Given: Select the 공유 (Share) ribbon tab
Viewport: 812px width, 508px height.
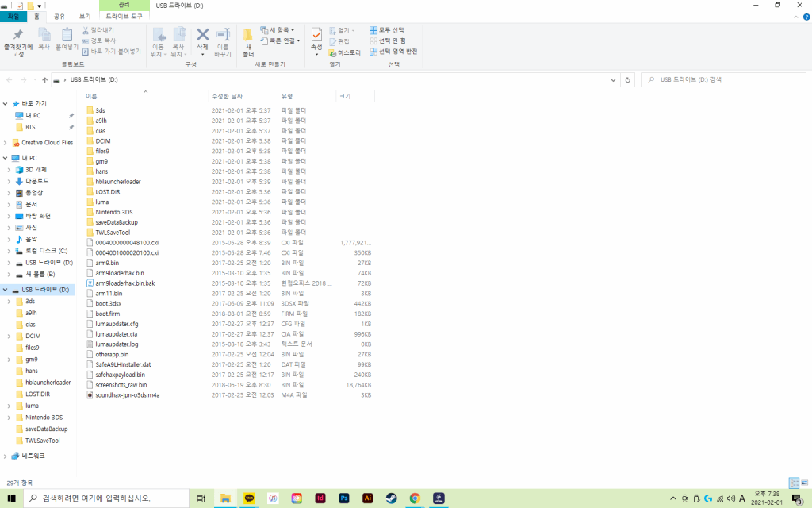Looking at the screenshot, I should pyautogui.click(x=59, y=17).
